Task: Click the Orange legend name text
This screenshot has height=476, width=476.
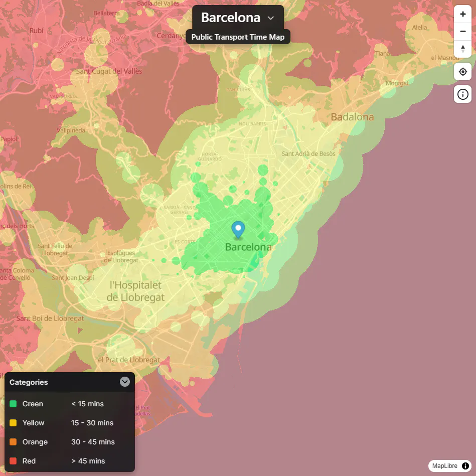Action: (35, 442)
